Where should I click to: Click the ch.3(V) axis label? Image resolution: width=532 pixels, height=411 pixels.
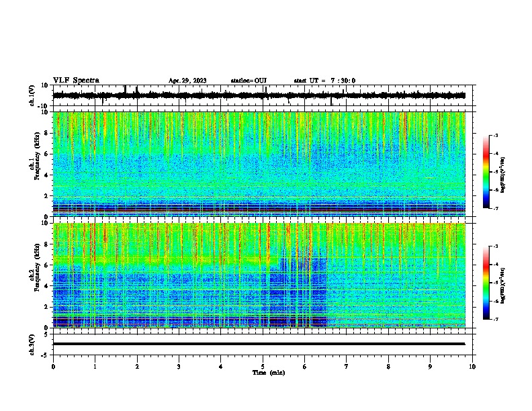tap(32, 345)
